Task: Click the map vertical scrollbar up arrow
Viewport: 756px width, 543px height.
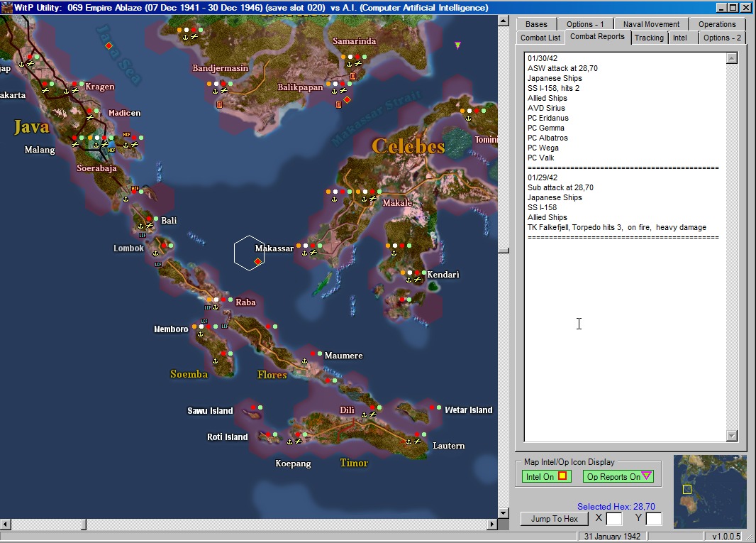Action: (504, 21)
